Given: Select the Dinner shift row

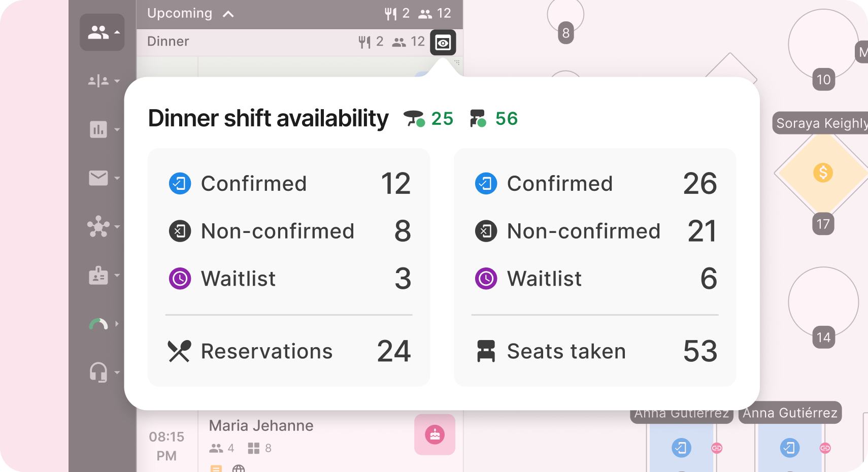Looking at the screenshot, I should click(169, 42).
